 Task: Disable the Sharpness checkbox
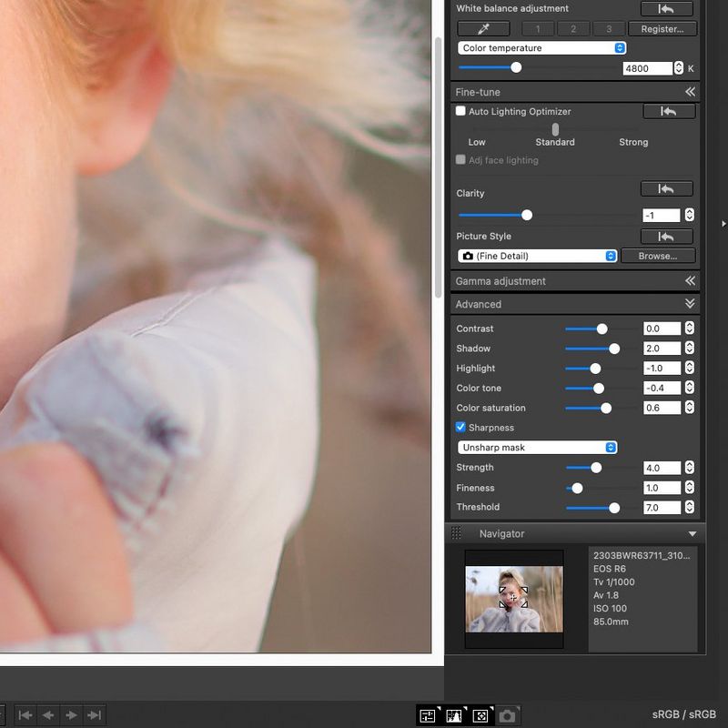coord(460,428)
